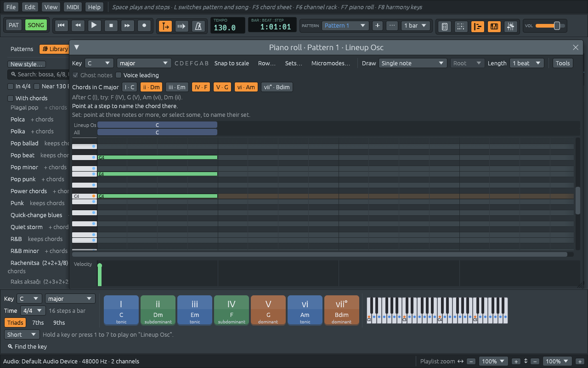Click the Stop transport button
This screenshot has width=588, height=368.
111,25
